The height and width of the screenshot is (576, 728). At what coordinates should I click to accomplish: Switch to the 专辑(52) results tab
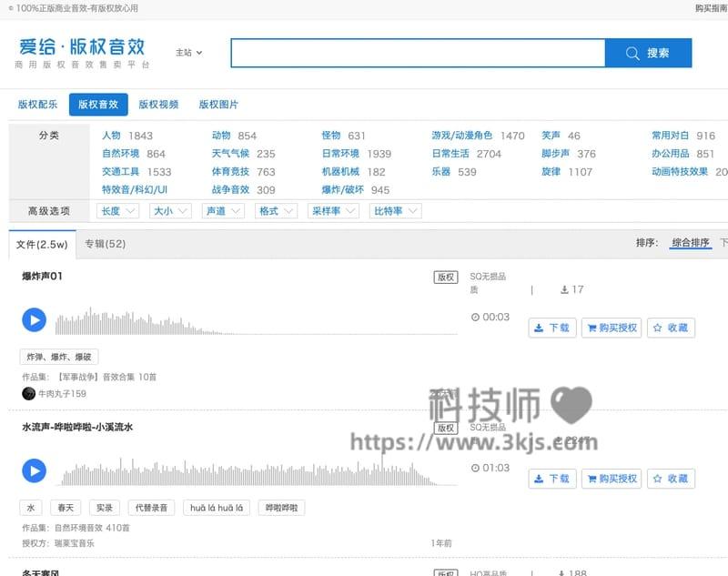click(x=105, y=244)
